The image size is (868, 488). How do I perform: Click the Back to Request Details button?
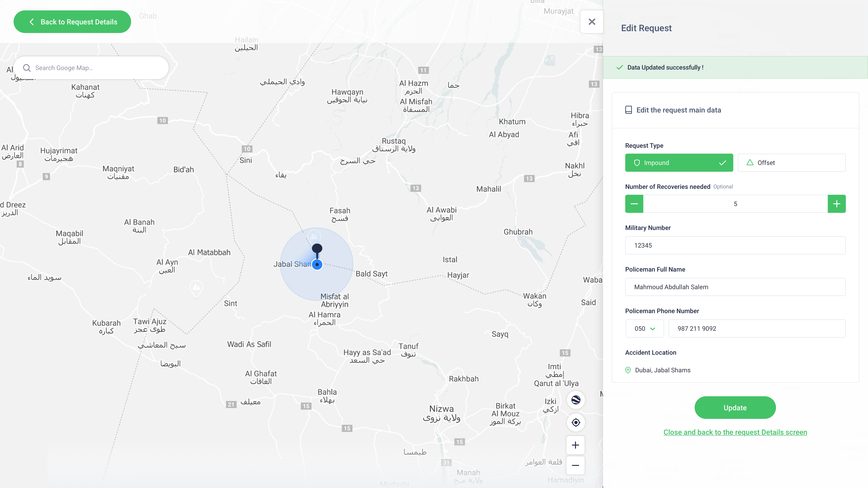(x=72, y=22)
